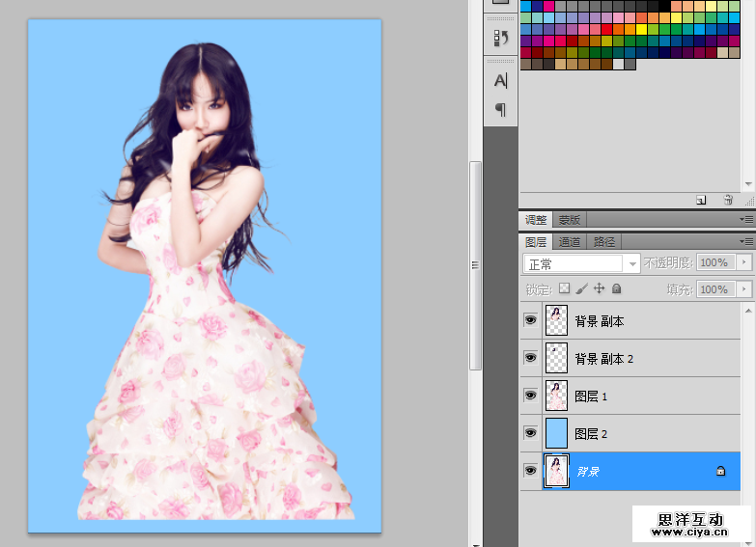Enable lock transparent pixels icon
756x547 pixels.
click(x=565, y=288)
